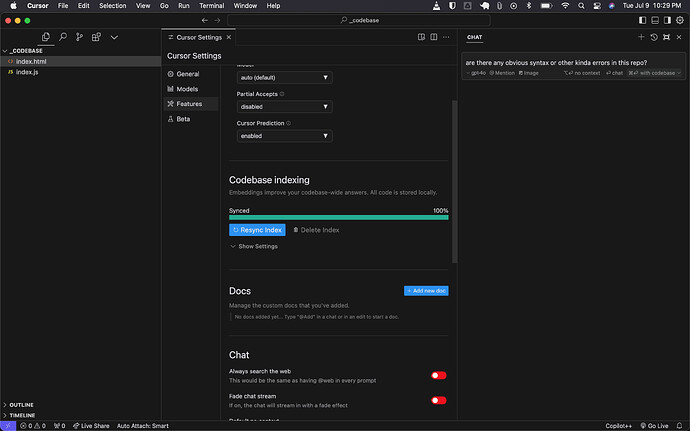Turn on Fade chat stream toggle
The width and height of the screenshot is (690, 431).
pyautogui.click(x=438, y=400)
